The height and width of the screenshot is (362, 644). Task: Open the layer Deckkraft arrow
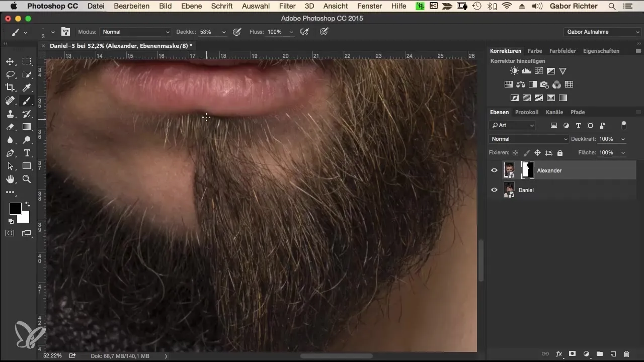(x=623, y=139)
